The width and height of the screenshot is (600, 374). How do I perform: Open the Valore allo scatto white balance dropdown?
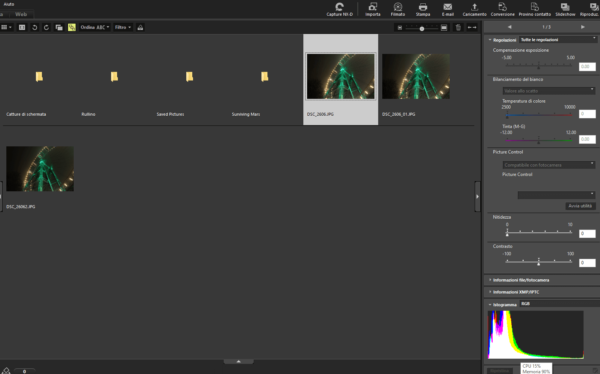pos(548,91)
